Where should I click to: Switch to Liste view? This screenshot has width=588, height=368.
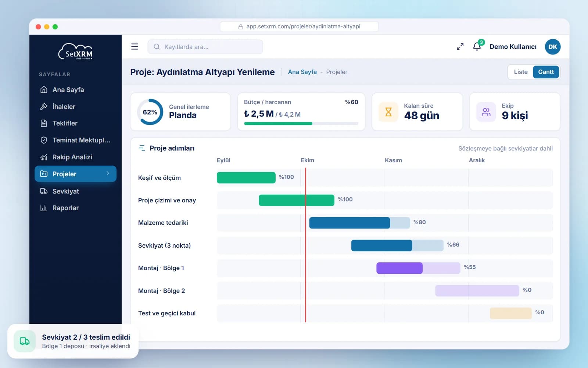point(520,72)
